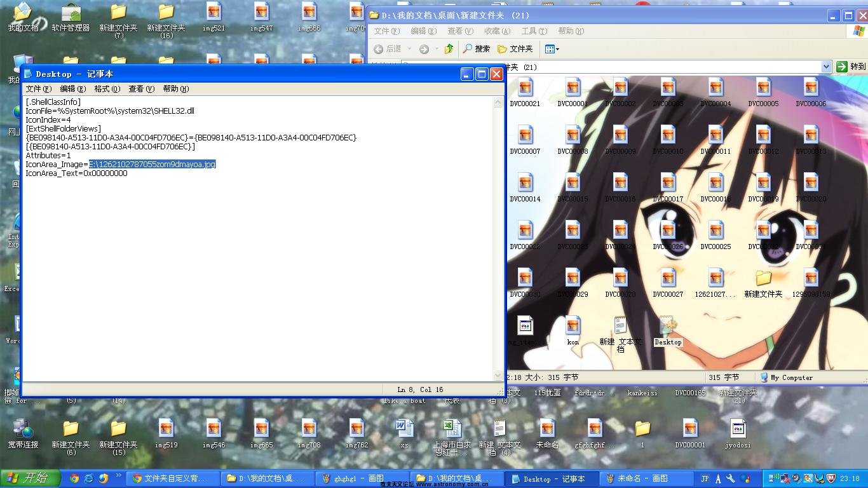Viewport: 868px width, 488px height.
Task: Expand the Explorer address bar dropdown
Action: 826,67
